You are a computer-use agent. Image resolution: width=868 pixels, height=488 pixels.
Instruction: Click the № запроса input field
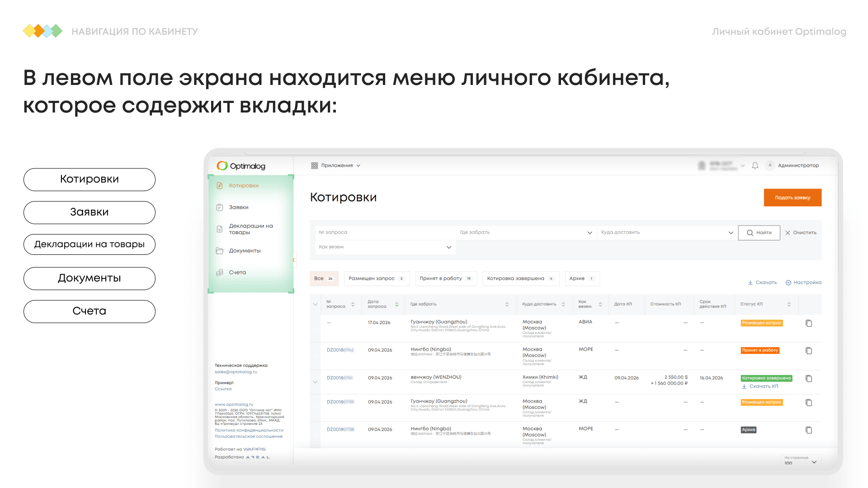coord(385,233)
